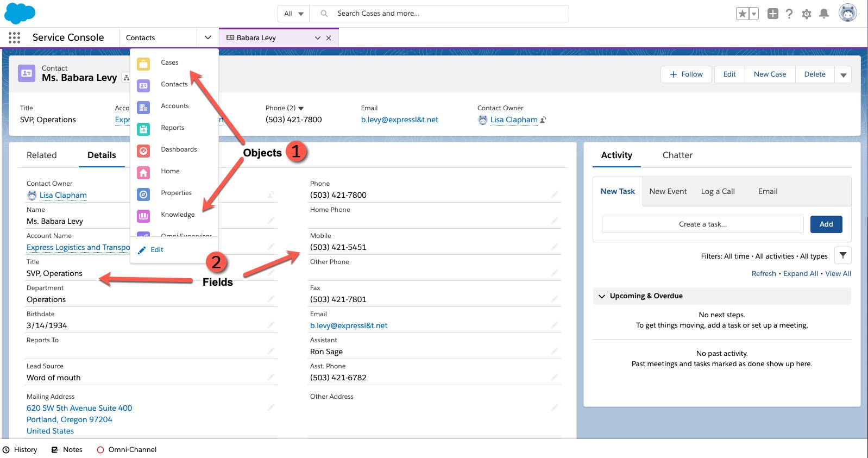This screenshot has height=458, width=868.
Task: Open the user profile avatar
Action: coord(847,12)
